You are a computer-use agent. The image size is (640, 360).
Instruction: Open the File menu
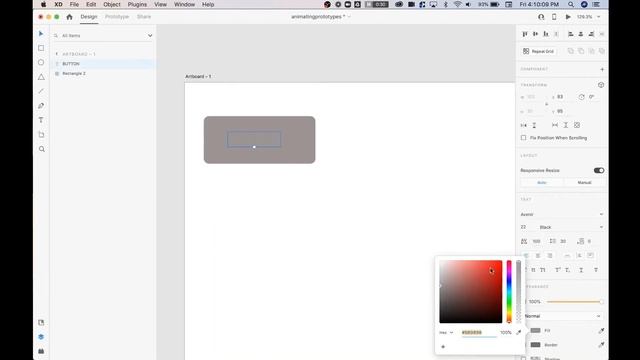[74, 4]
